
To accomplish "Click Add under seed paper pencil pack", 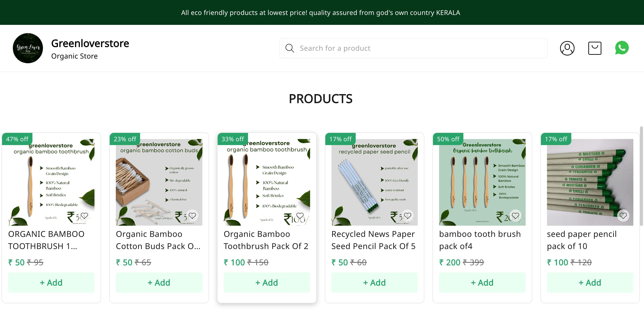I will 590,283.
